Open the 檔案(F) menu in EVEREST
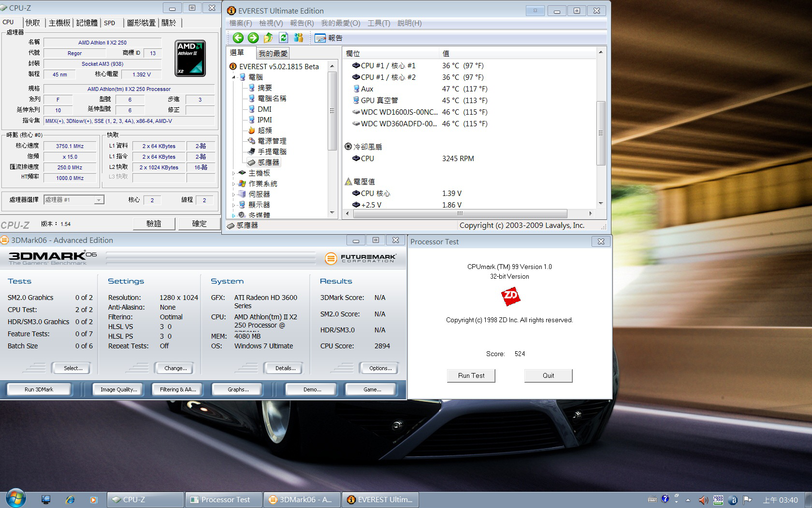The image size is (812, 508). 241,23
